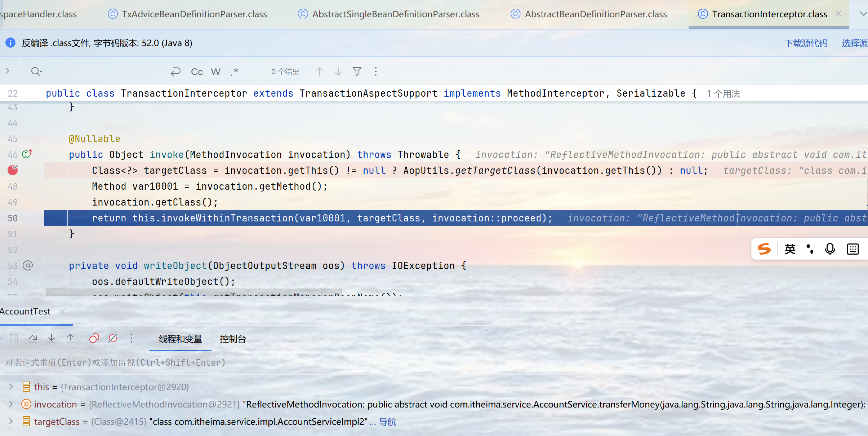
Task: Expand the 'this' variable node
Action: pos(11,387)
